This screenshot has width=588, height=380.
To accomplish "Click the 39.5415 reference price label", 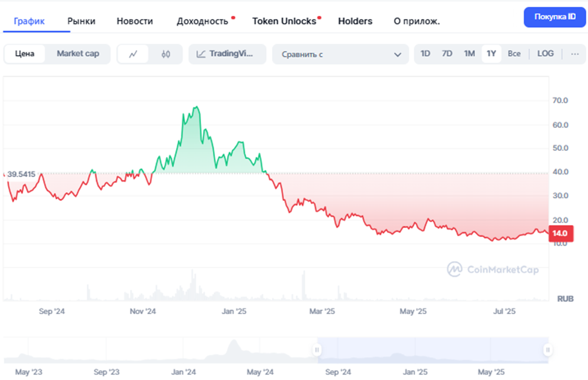I will 22,174.
